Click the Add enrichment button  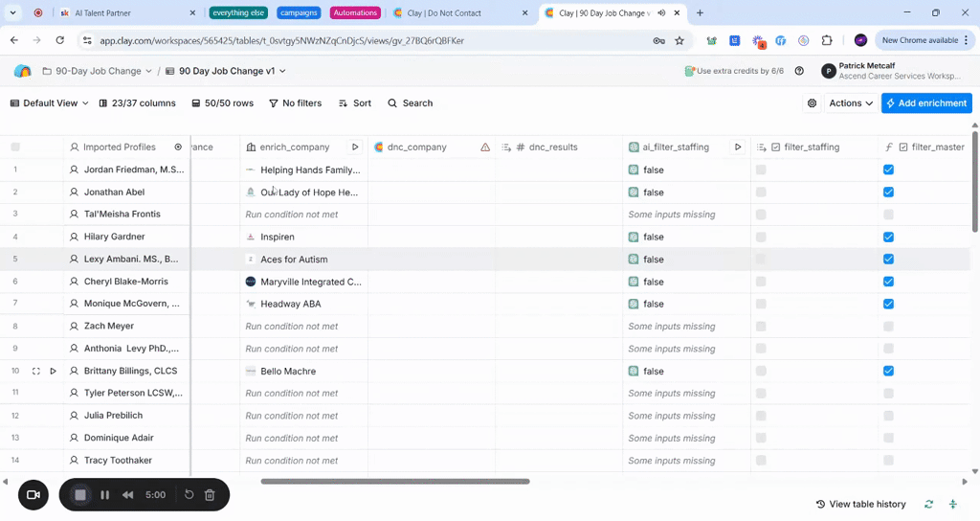pos(926,103)
